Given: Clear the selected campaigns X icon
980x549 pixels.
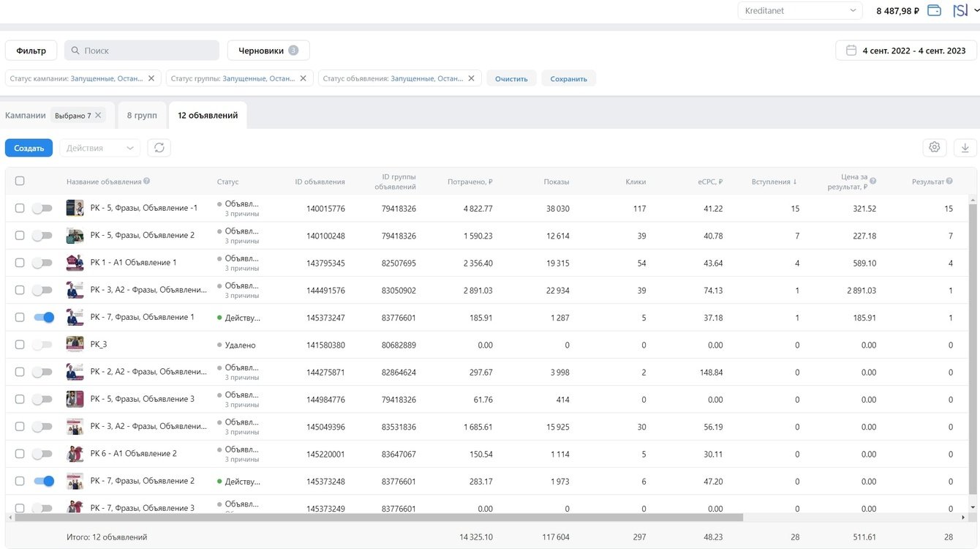Looking at the screenshot, I should pos(98,116).
